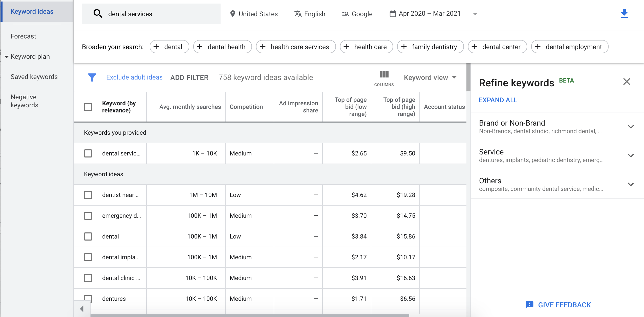Expand the Service refinement section
The height and width of the screenshot is (317, 644).
click(x=631, y=155)
